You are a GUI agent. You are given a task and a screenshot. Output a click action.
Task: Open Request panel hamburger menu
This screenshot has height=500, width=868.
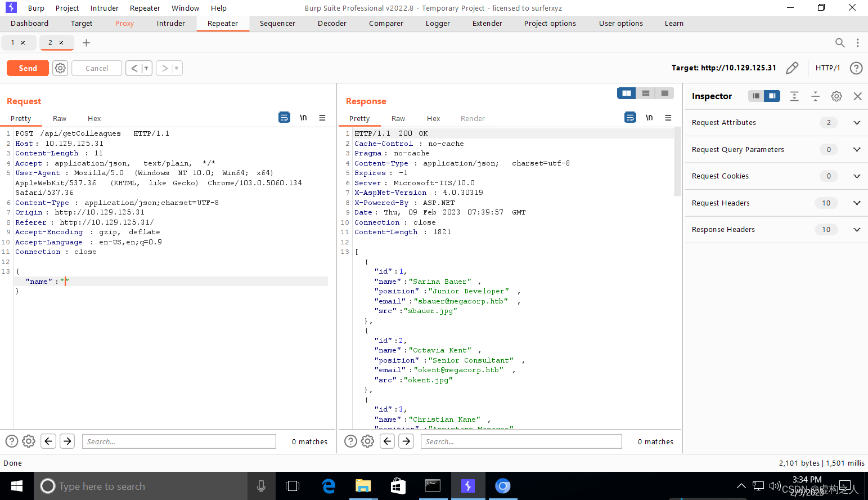click(322, 118)
